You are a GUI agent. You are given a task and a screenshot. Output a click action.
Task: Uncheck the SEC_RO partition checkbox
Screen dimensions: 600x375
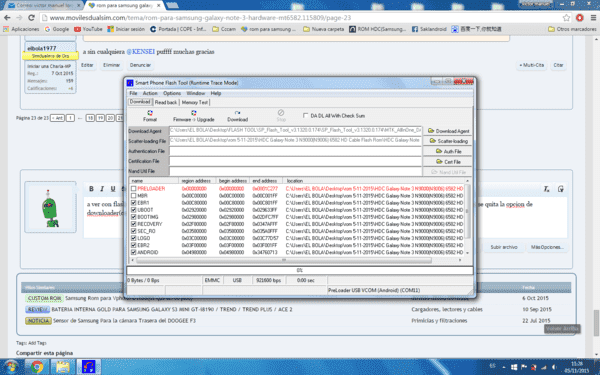click(x=134, y=231)
